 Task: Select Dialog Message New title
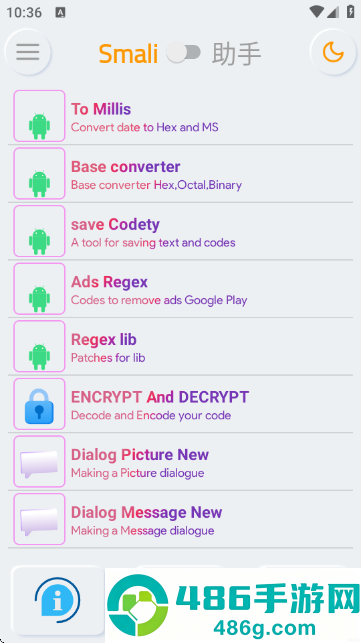(x=146, y=512)
